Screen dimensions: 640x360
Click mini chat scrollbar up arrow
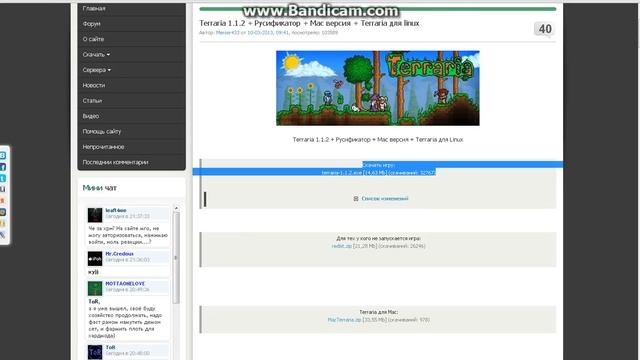pos(176,208)
